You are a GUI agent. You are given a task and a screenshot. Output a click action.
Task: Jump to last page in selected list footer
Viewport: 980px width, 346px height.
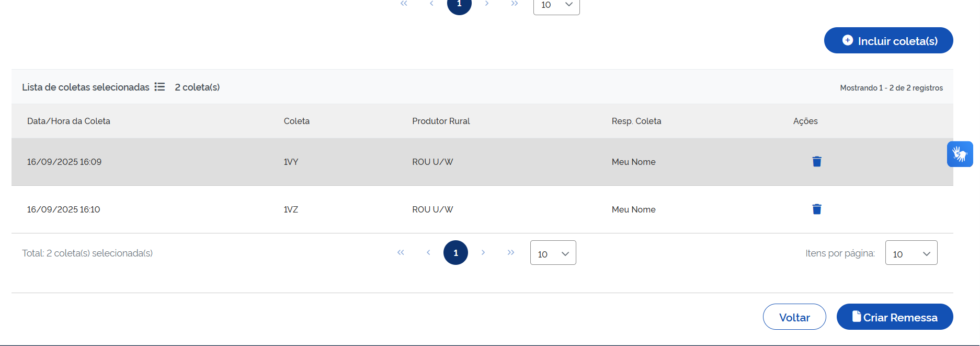pyautogui.click(x=511, y=253)
